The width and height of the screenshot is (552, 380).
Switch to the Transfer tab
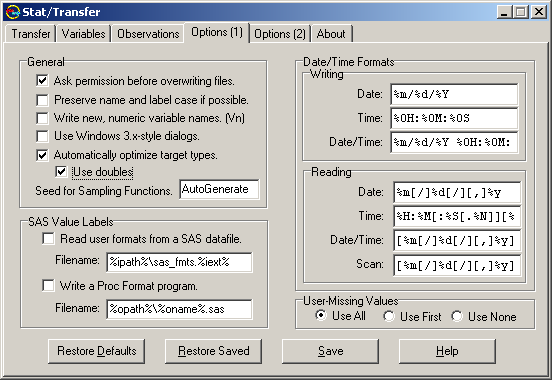pos(31,34)
